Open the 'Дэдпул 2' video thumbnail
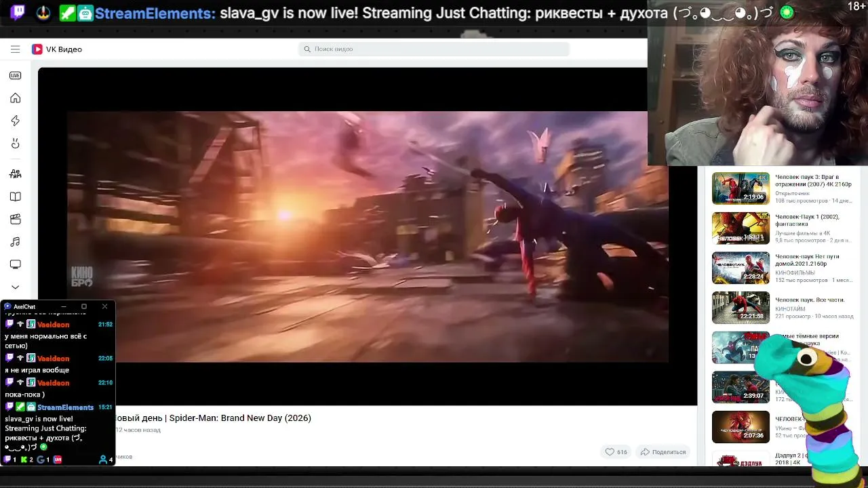The height and width of the screenshot is (488, 868). click(x=741, y=460)
